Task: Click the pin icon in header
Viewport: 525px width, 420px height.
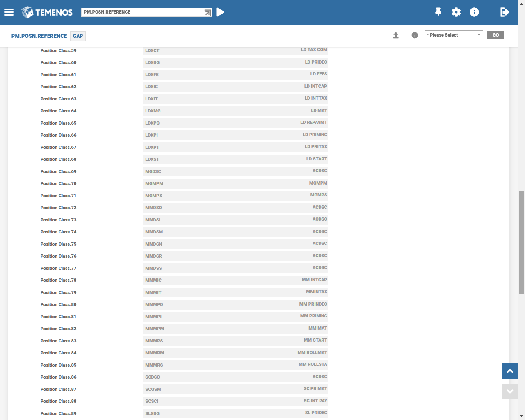Action: pos(438,12)
